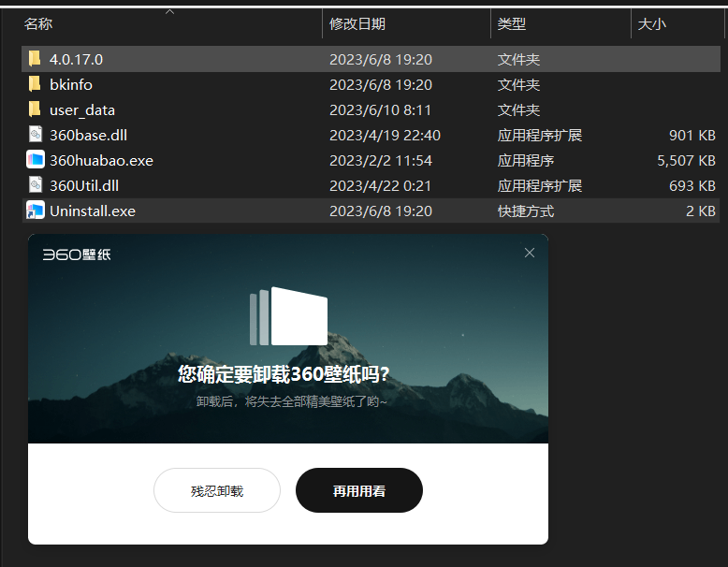Select the file name Uninstall.exe
Viewport: 728px width, 567px height.
(93, 211)
